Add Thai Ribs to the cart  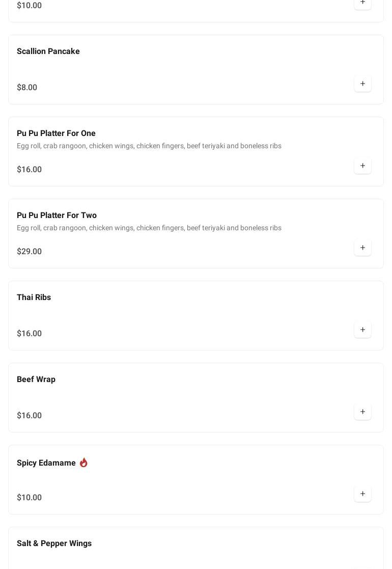tap(362, 330)
